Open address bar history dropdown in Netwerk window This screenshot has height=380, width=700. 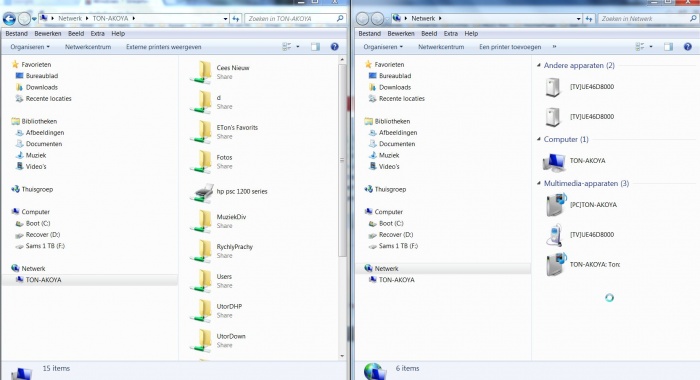pos(579,19)
